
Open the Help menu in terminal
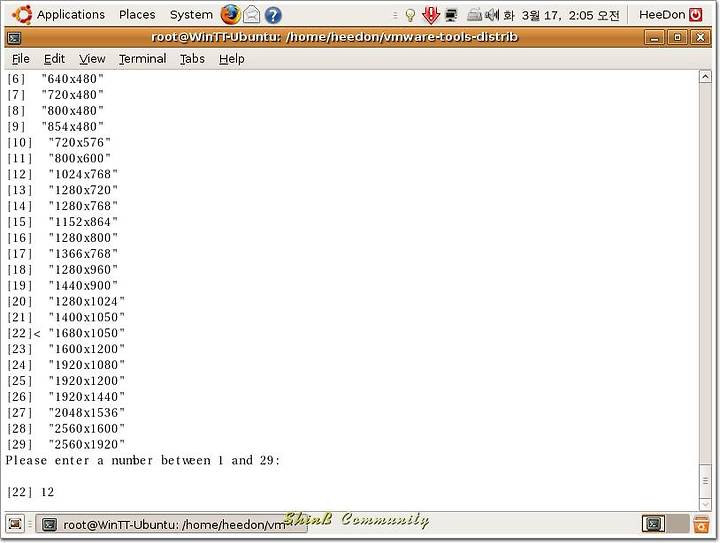coord(231,59)
